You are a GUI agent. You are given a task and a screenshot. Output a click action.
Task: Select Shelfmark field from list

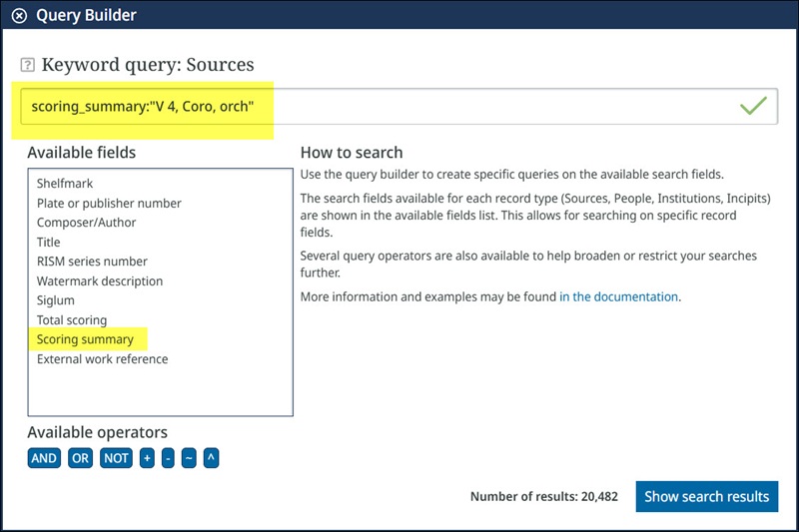65,184
